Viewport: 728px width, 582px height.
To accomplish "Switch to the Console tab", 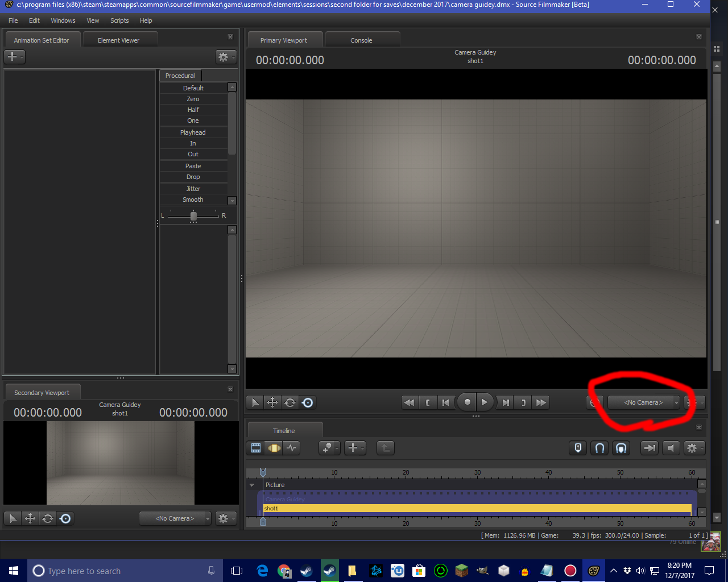I will (361, 40).
